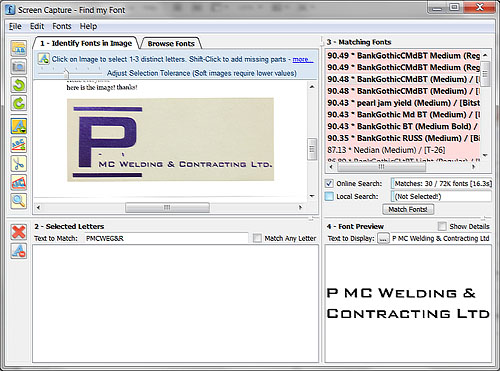This screenshot has width=500, height=371.
Task: Choose the scissors cut tool icon
Action: (x=19, y=163)
